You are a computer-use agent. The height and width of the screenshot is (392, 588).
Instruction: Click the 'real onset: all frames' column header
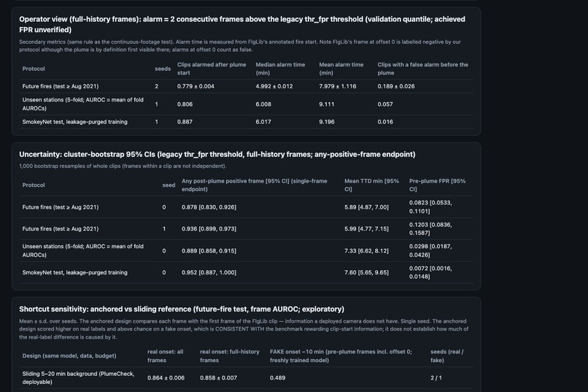pyautogui.click(x=166, y=356)
